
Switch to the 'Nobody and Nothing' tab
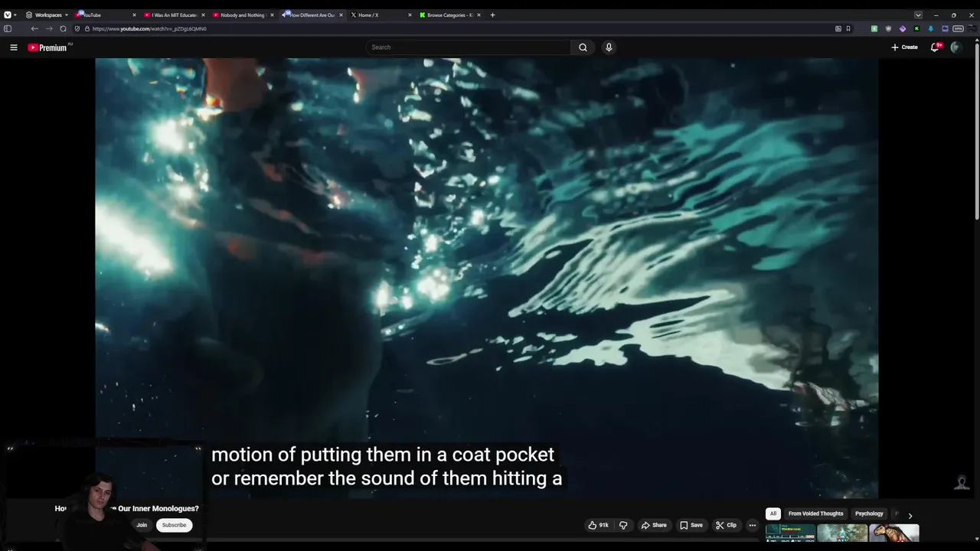[243, 15]
